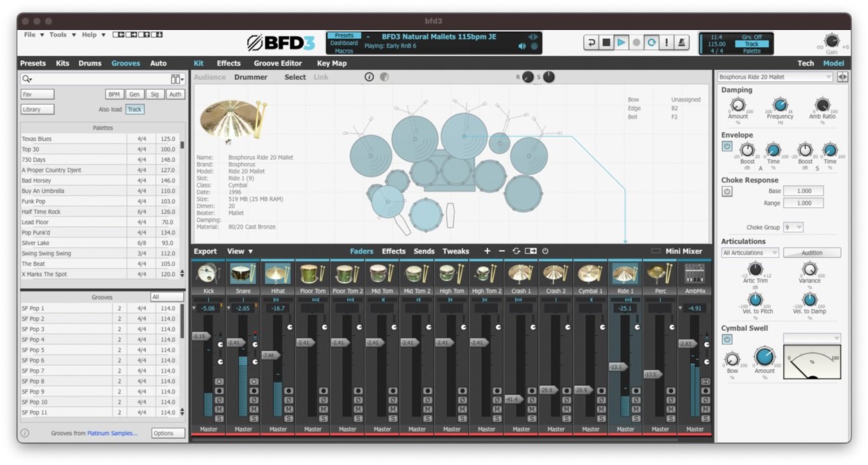Click the Audition button
This screenshot has width=868, height=465.
812,253
